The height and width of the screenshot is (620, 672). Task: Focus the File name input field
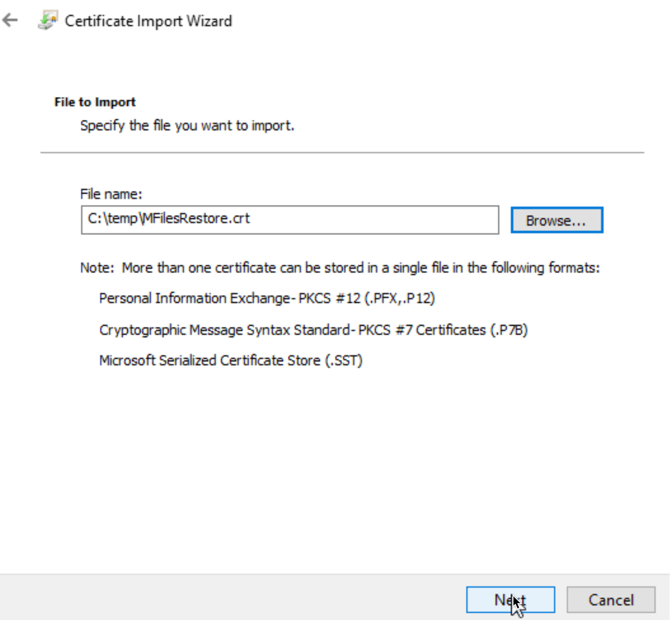point(290,220)
